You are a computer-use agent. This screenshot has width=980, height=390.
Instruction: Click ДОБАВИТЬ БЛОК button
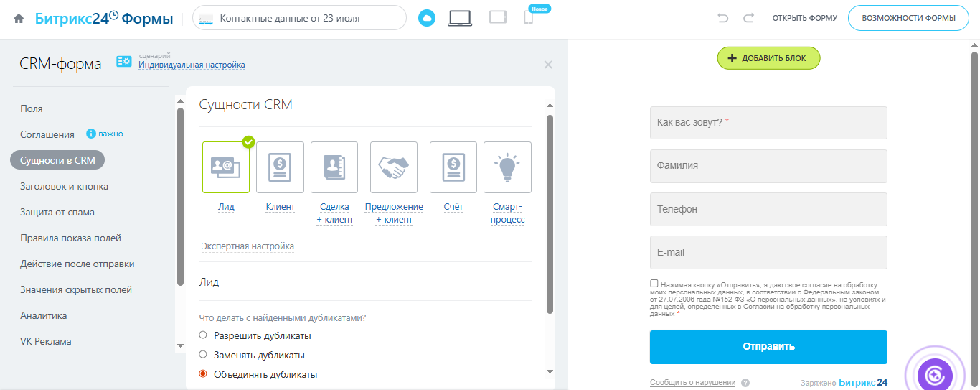point(768,58)
